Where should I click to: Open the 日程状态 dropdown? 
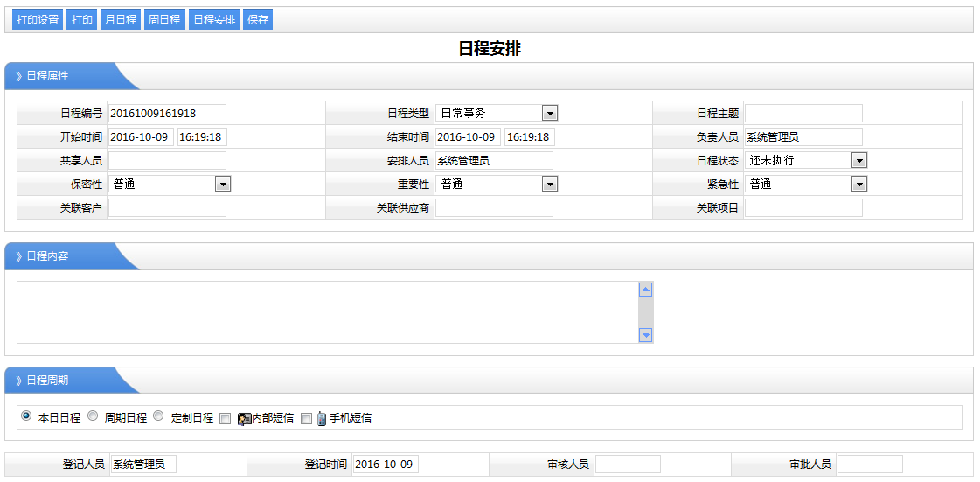858,160
